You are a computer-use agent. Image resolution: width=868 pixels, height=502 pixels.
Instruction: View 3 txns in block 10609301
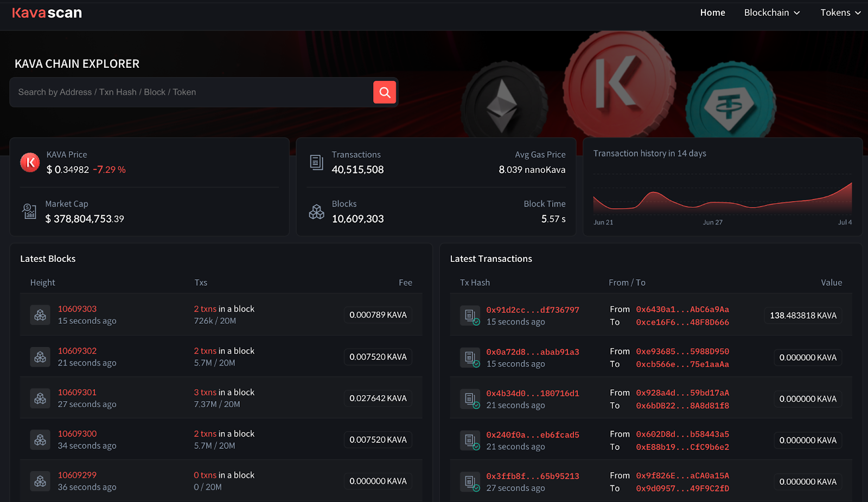205,392
